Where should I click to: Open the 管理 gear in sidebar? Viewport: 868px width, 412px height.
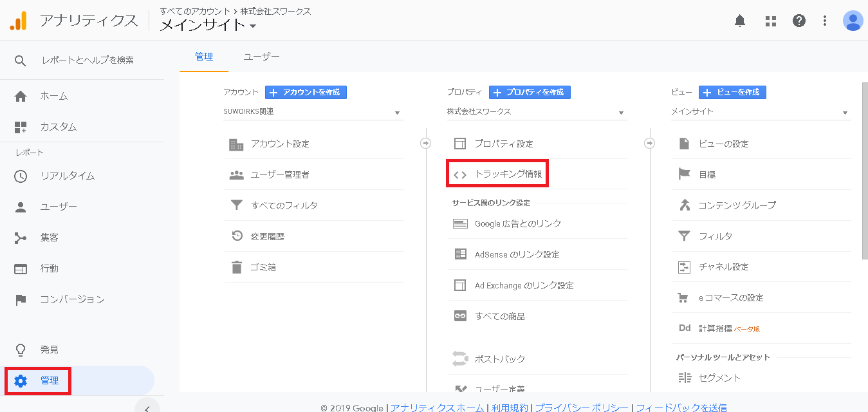pyautogui.click(x=21, y=380)
